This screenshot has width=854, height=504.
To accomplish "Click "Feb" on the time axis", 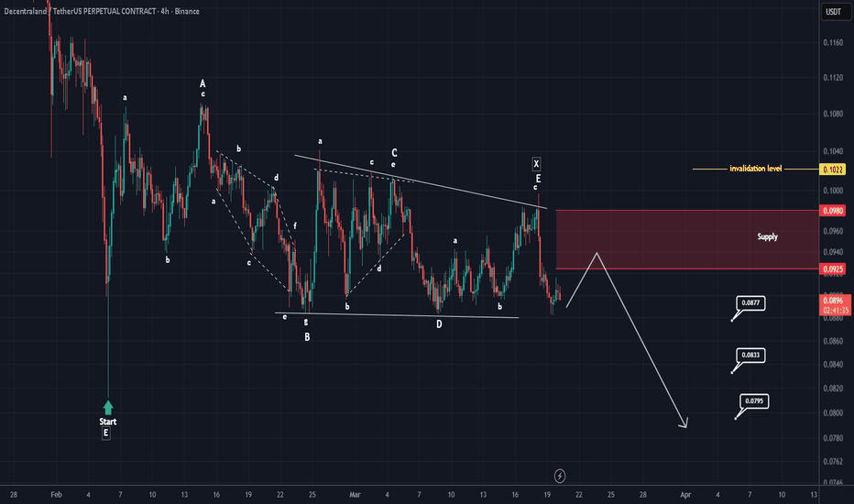I will click(56, 495).
